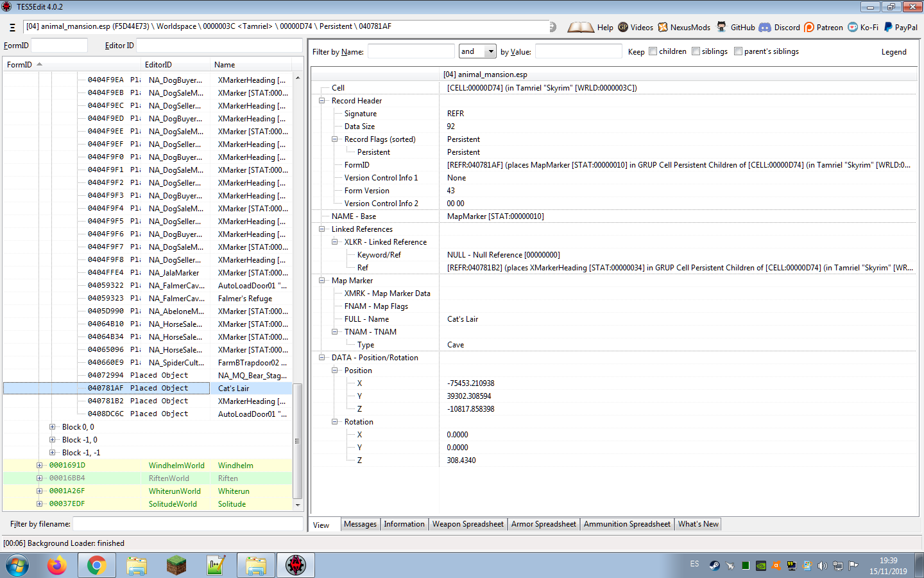
Task: Switch to Chrome in the taskbar
Action: 97,566
